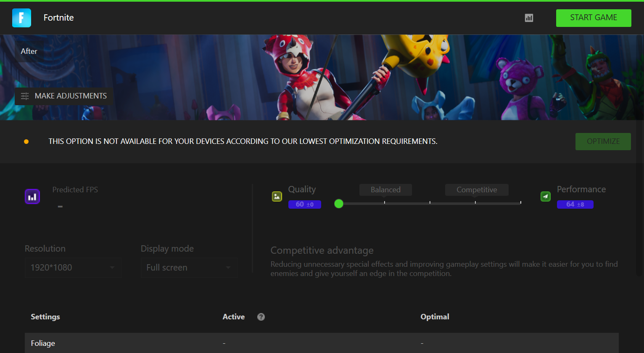The width and height of the screenshot is (644, 353).
Task: Click the Performance green arrow icon
Action: [546, 196]
